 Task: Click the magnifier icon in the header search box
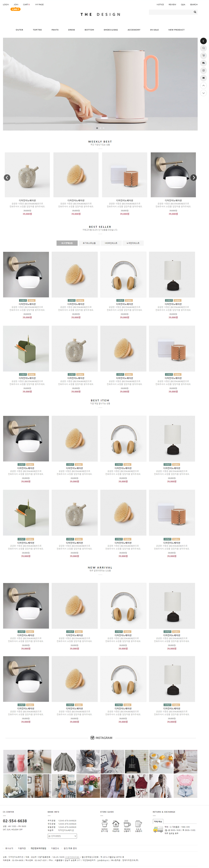point(195,12)
